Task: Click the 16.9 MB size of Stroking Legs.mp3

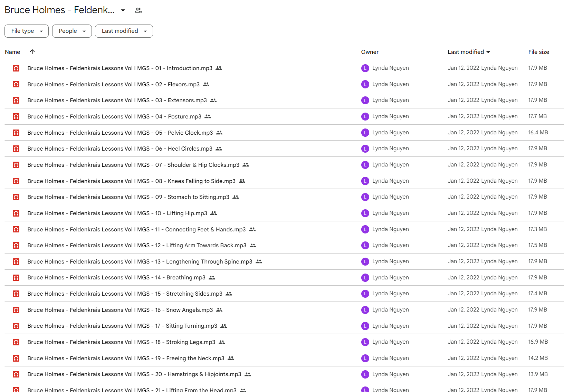Action: tap(538, 342)
